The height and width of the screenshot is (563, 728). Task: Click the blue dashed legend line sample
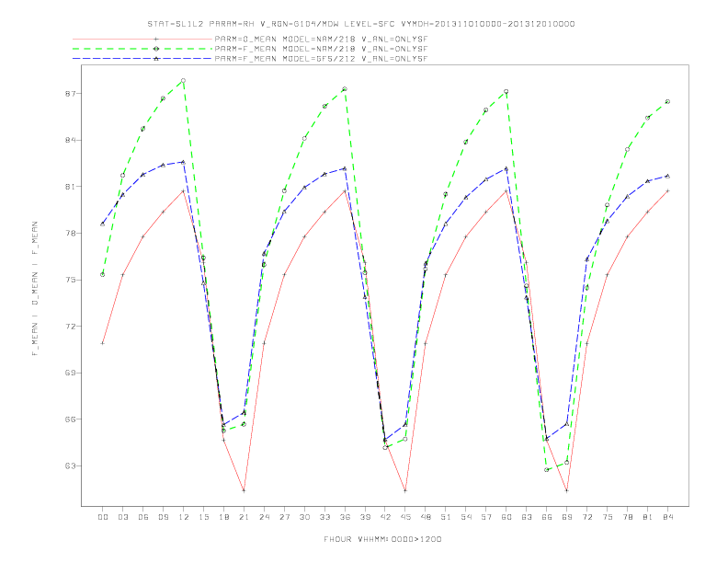(142, 59)
